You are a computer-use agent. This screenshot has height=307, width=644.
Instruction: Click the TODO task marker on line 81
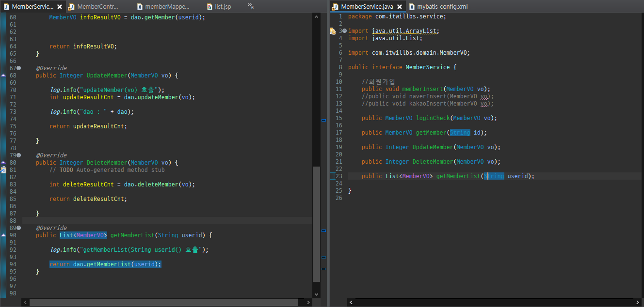3,170
